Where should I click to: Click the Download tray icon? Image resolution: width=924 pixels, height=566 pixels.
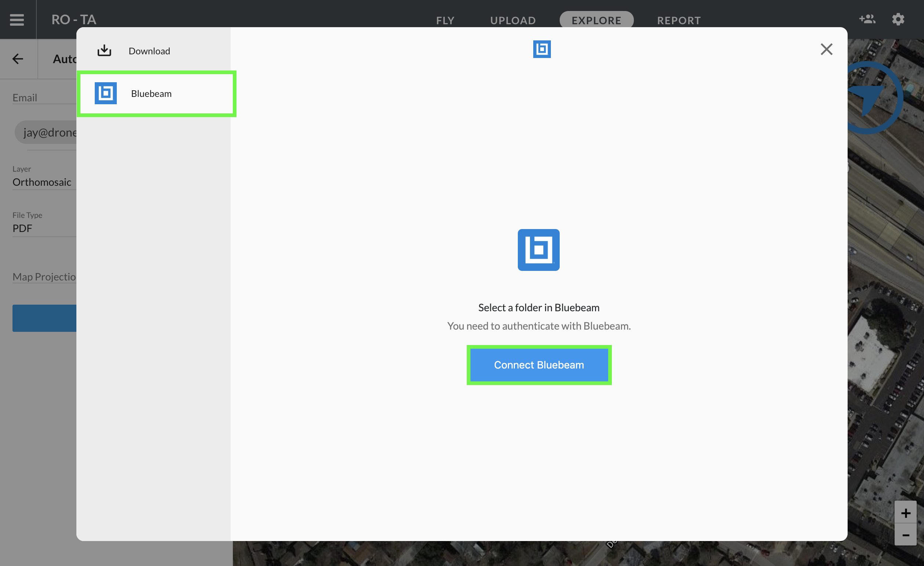[104, 51]
